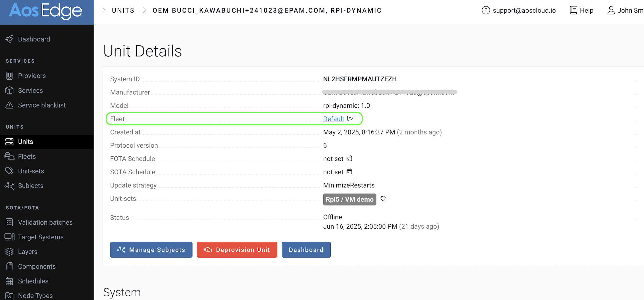Click the unit-sets tag edit icon
This screenshot has height=300, width=644.
click(383, 199)
